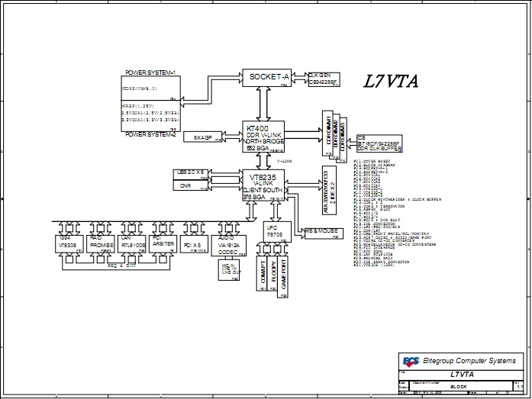Viewport: 532px width, 399px height.
Task: Select the COM/LPT vertical box
Action: pos(262,273)
